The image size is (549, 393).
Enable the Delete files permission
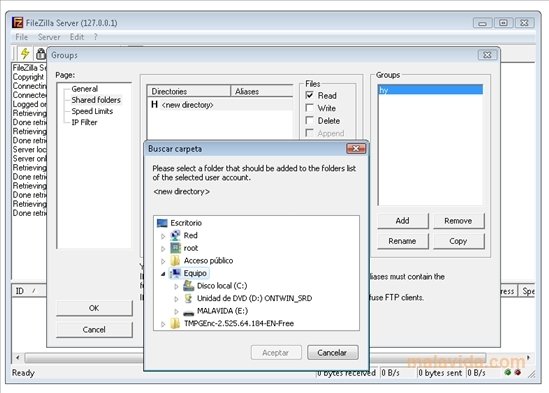(x=310, y=120)
